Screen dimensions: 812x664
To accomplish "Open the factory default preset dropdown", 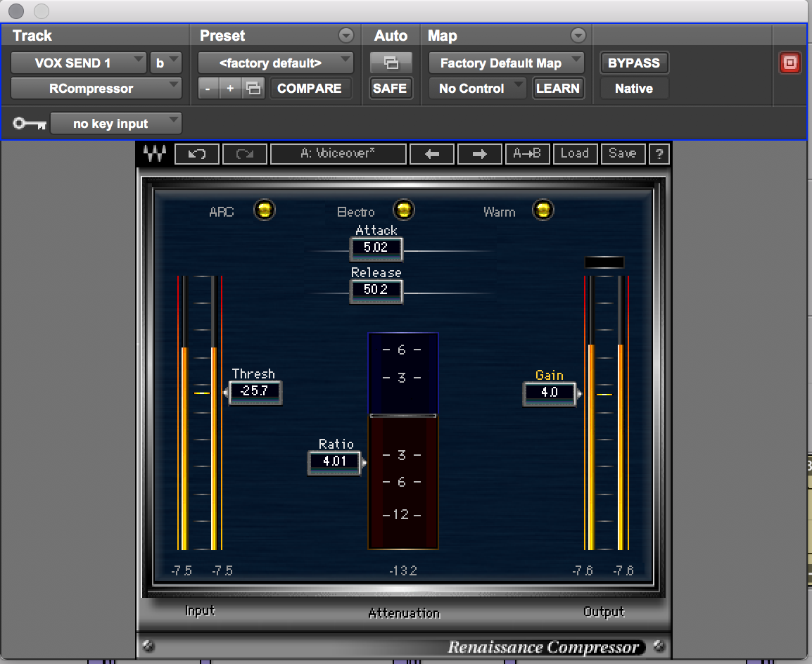I will [275, 63].
